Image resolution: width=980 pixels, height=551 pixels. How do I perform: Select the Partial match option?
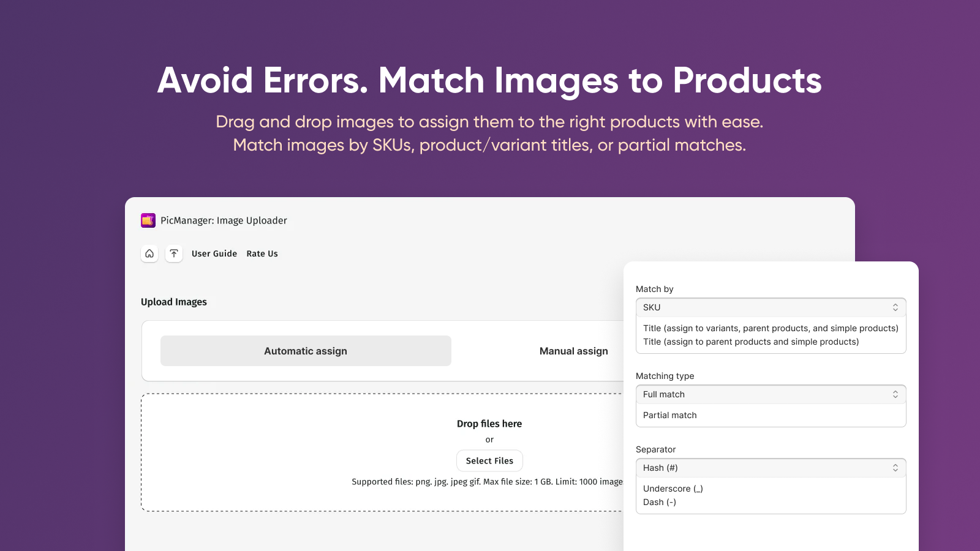coord(670,415)
